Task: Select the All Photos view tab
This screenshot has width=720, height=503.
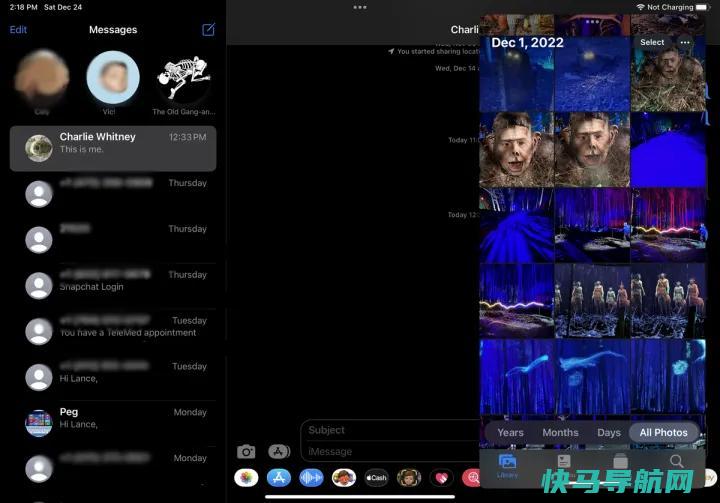Action: pyautogui.click(x=664, y=433)
